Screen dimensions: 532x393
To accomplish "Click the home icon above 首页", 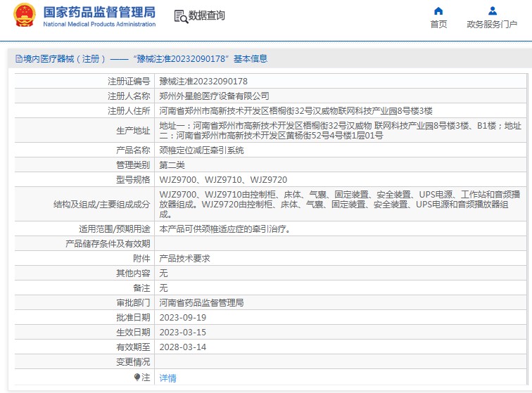I will [x=438, y=11].
